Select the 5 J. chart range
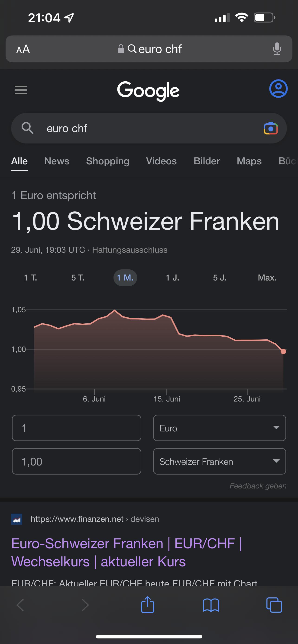This screenshot has width=298, height=644. tap(220, 278)
